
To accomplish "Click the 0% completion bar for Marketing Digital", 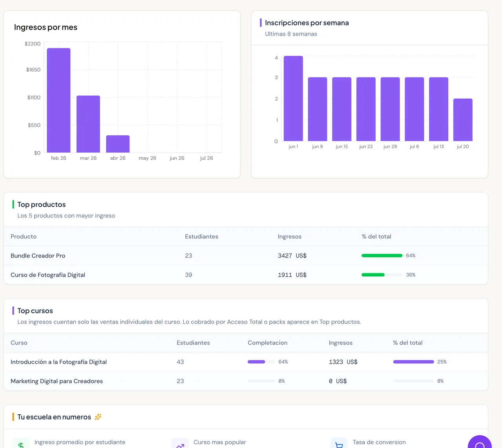I will 261,381.
